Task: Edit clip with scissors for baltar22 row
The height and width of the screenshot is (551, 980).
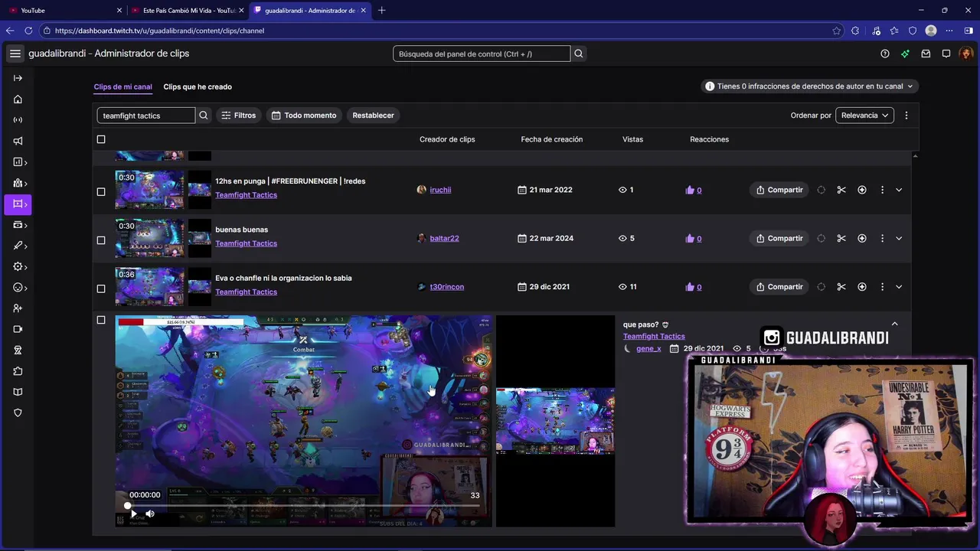Action: [841, 238]
